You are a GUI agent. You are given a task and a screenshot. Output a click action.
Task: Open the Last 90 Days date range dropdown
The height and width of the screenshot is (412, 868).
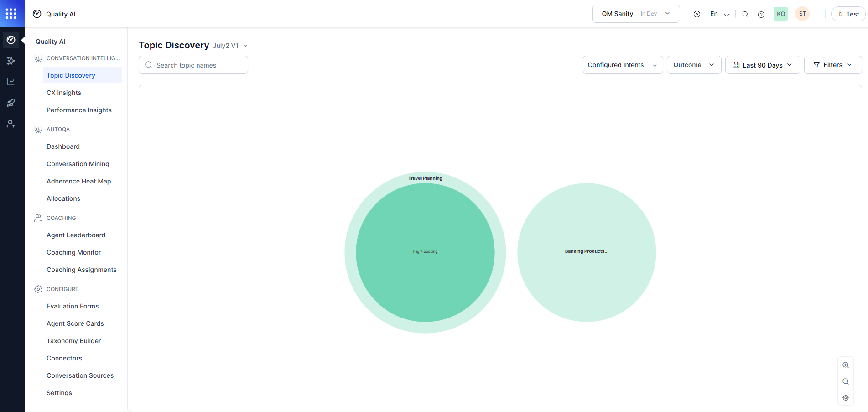point(762,65)
